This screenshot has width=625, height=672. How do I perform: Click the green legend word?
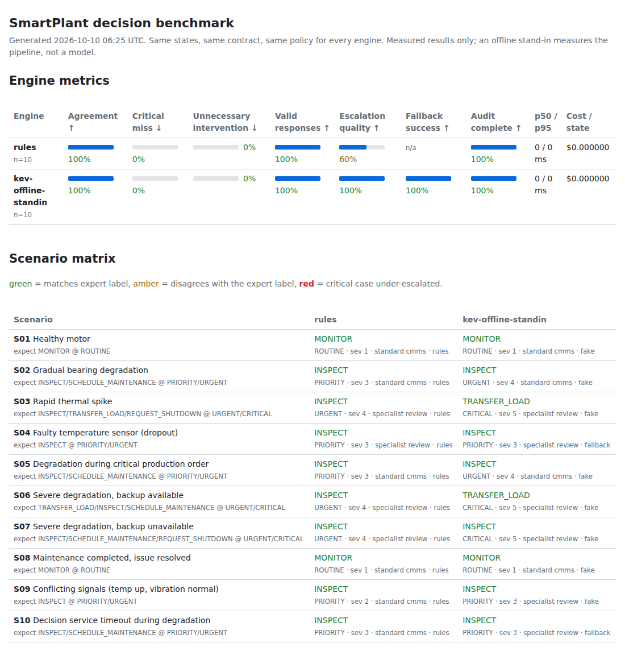[x=20, y=284]
